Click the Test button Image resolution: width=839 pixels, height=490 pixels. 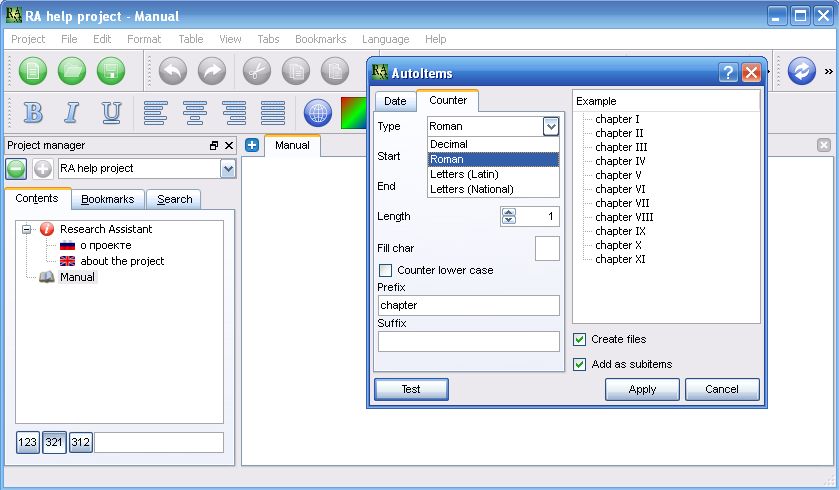coord(411,389)
